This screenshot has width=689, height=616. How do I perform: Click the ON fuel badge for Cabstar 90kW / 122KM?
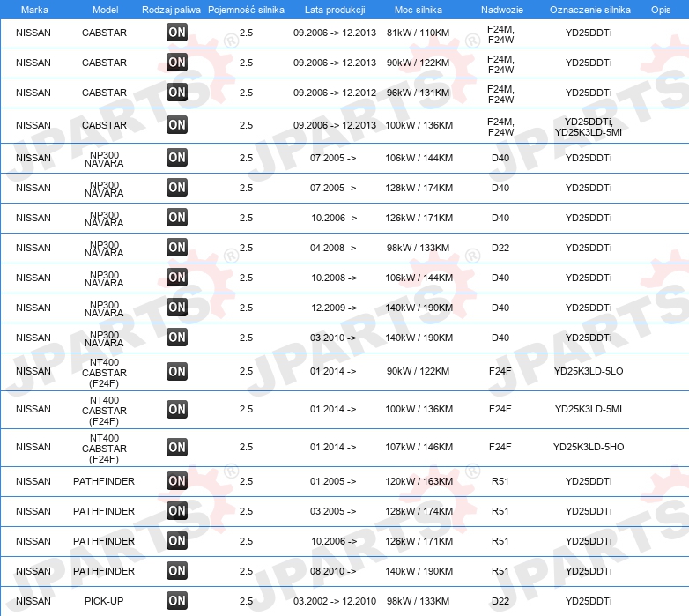tap(177, 62)
